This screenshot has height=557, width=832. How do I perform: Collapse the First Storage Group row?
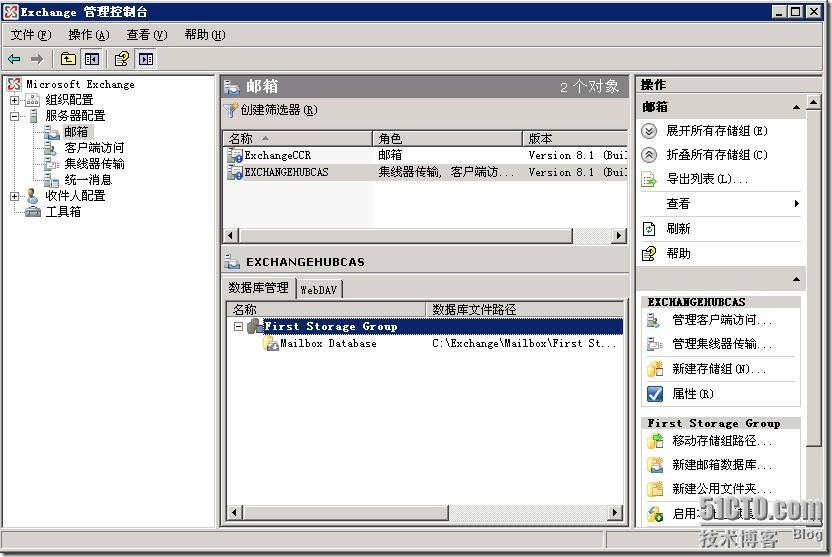tap(239, 326)
